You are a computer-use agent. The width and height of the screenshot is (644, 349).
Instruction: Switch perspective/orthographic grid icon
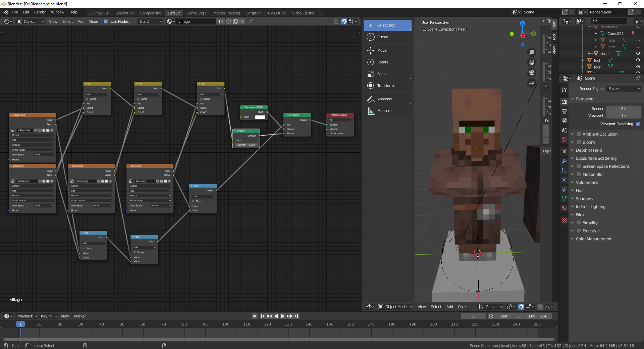[532, 83]
